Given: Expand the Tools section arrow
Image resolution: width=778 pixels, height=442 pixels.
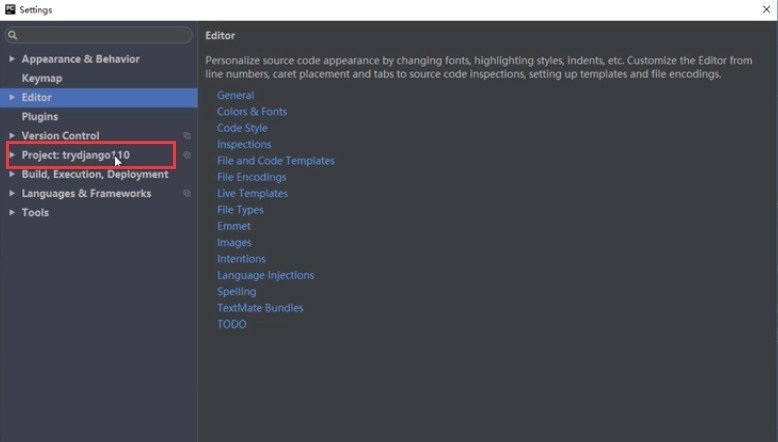Looking at the screenshot, I should (12, 212).
